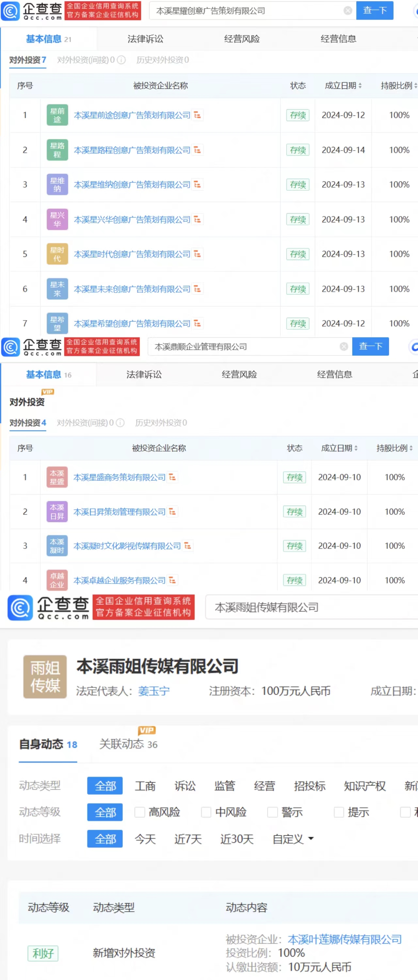Click the 本溪星耀创意广告策划有限公司 search input
Viewport: 418px width, 980px height.
252,11
